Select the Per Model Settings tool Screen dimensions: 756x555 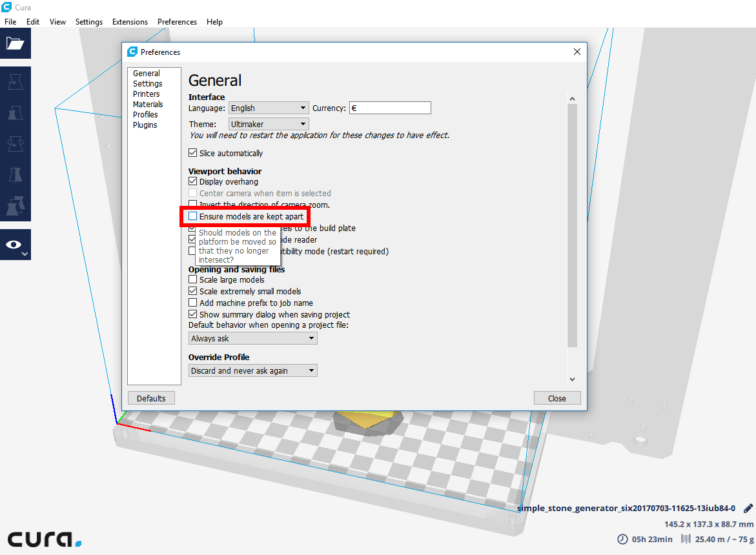click(15, 205)
